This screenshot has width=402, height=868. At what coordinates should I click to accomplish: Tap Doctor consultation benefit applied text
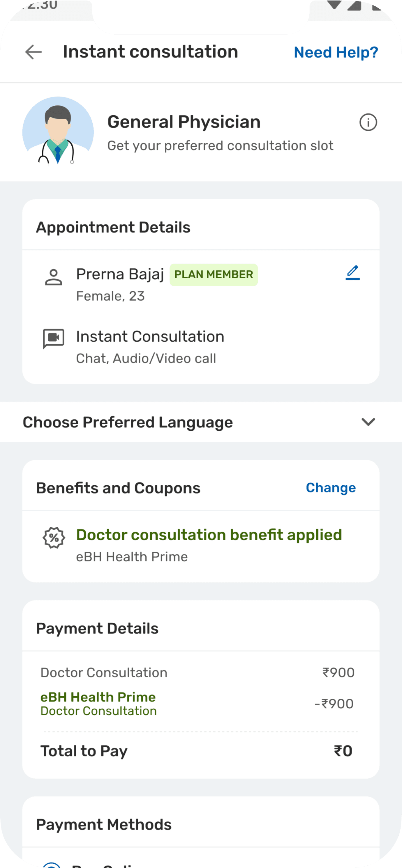click(x=209, y=535)
